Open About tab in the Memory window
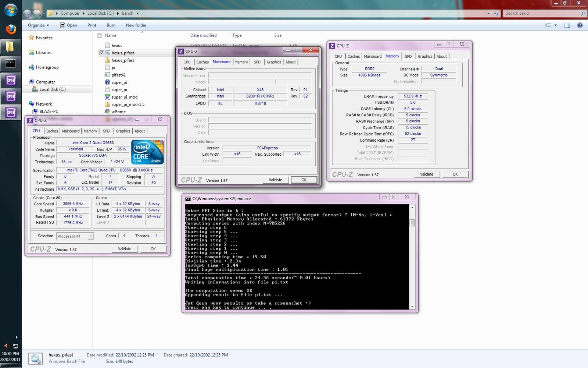588x368 pixels. (x=442, y=56)
